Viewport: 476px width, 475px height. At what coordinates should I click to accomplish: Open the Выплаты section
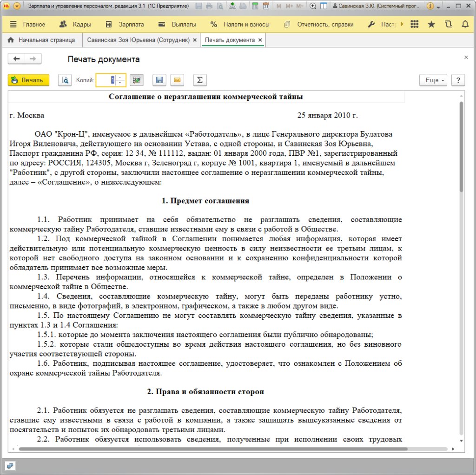pyautogui.click(x=177, y=25)
